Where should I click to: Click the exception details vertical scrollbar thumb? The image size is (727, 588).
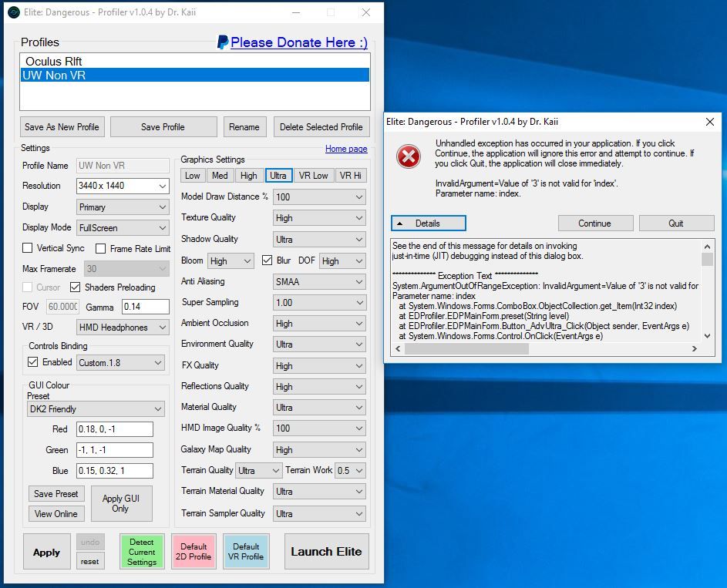click(707, 259)
